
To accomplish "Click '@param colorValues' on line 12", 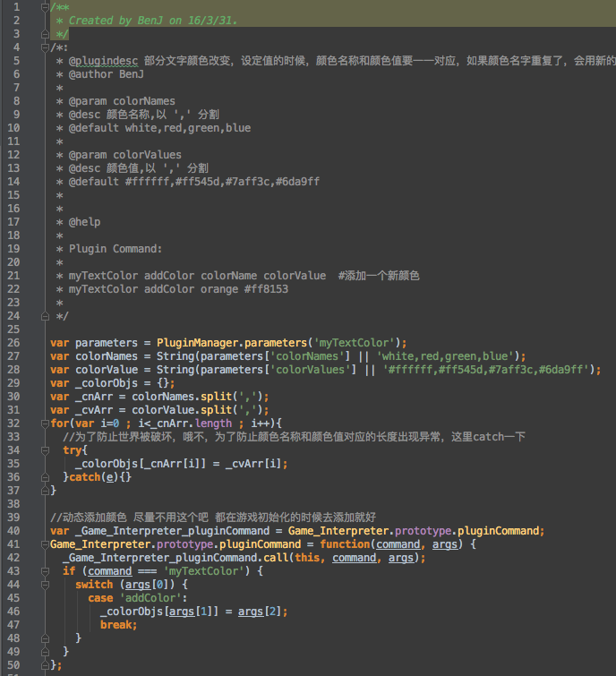I will (x=125, y=155).
